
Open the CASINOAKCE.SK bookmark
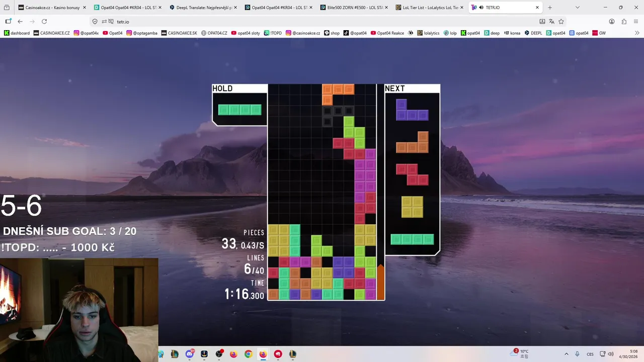(179, 33)
